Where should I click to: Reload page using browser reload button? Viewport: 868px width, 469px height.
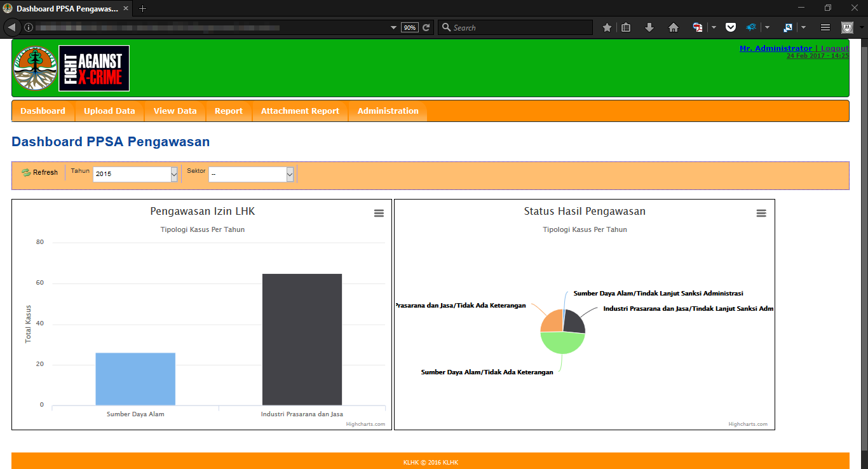[426, 27]
